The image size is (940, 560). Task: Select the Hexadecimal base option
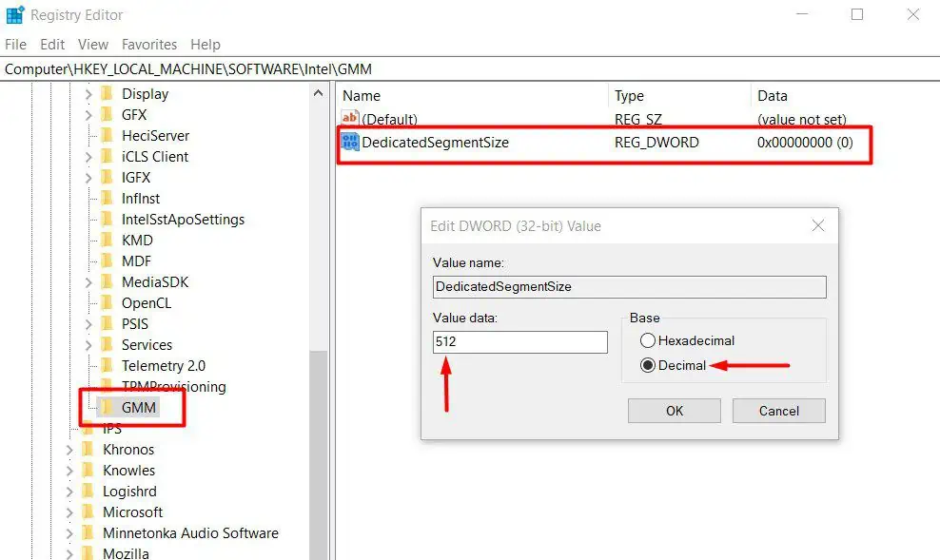point(687,340)
